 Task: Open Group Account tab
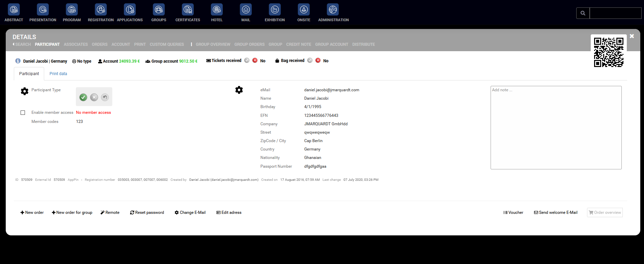pyautogui.click(x=332, y=44)
